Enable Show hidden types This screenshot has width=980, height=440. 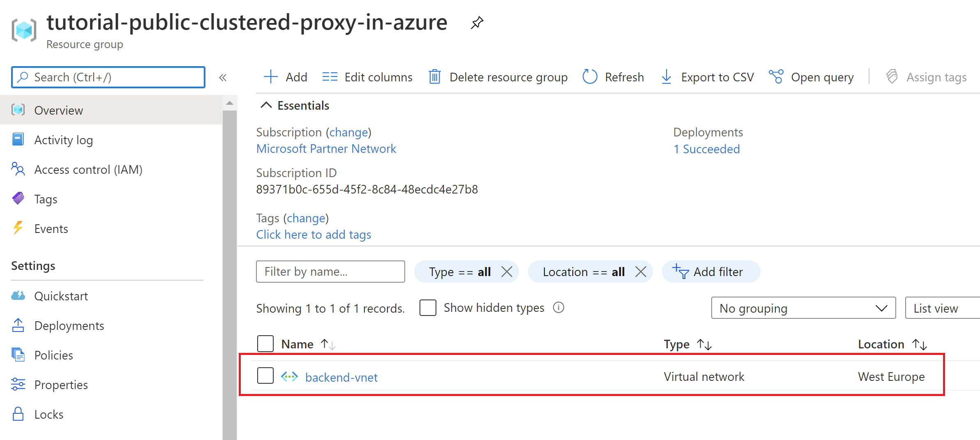[428, 307]
